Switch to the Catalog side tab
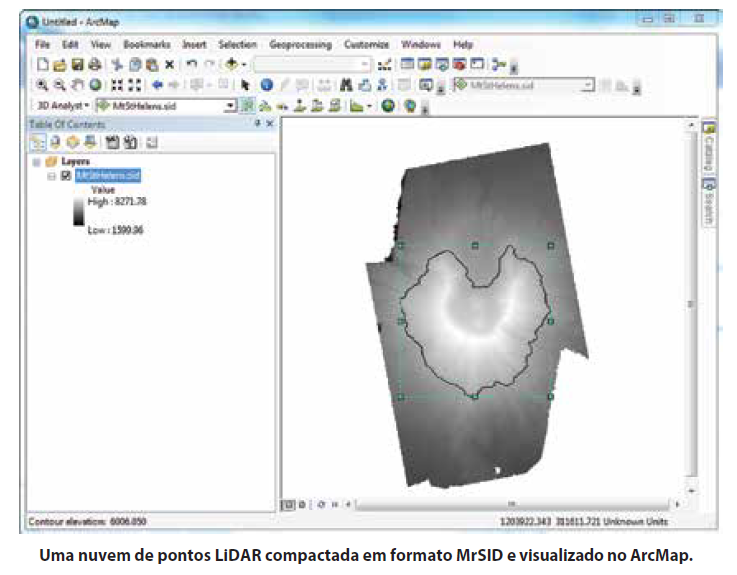The height and width of the screenshot is (575, 737). pyautogui.click(x=709, y=147)
